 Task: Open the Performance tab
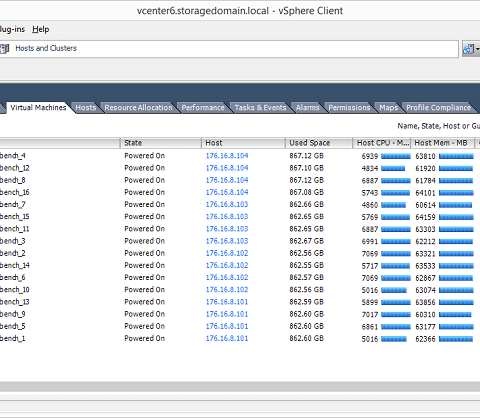203,108
